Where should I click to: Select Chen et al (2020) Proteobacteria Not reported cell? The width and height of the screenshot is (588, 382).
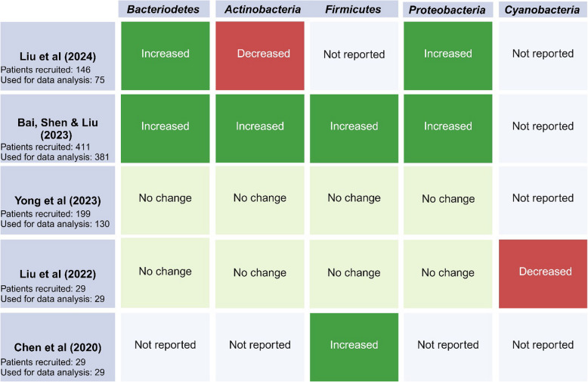tap(448, 345)
